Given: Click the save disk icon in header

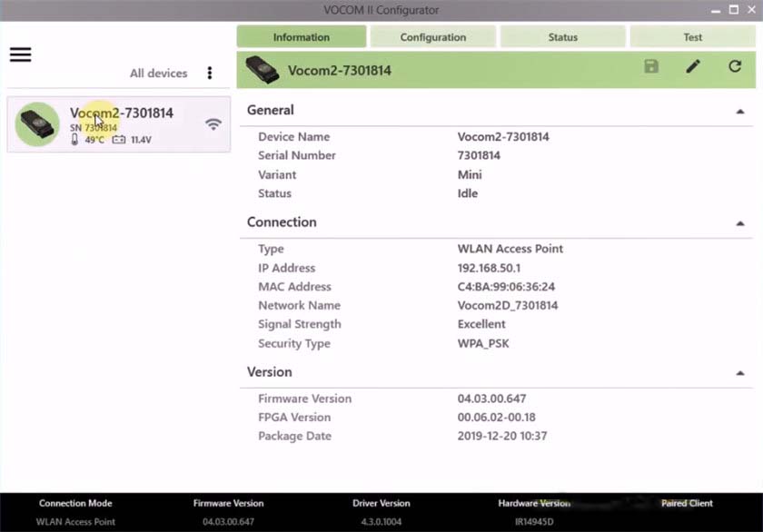Looking at the screenshot, I should [651, 66].
